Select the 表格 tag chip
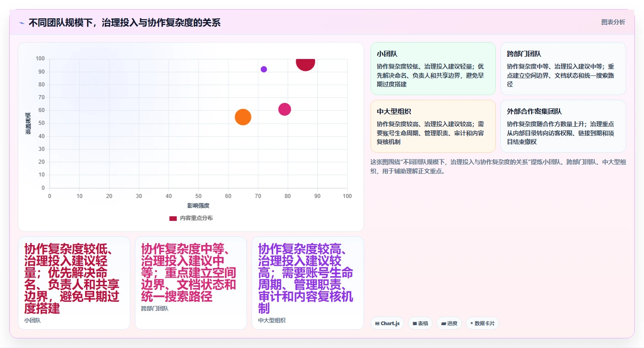The height and width of the screenshot is (348, 644). tap(420, 323)
